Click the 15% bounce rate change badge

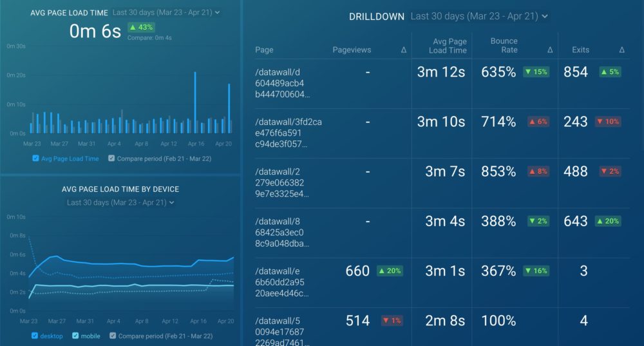pos(535,72)
